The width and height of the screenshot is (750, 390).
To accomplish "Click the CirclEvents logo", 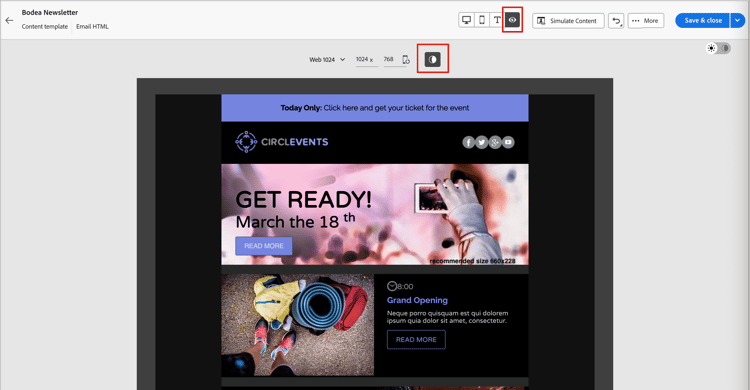I will [282, 142].
